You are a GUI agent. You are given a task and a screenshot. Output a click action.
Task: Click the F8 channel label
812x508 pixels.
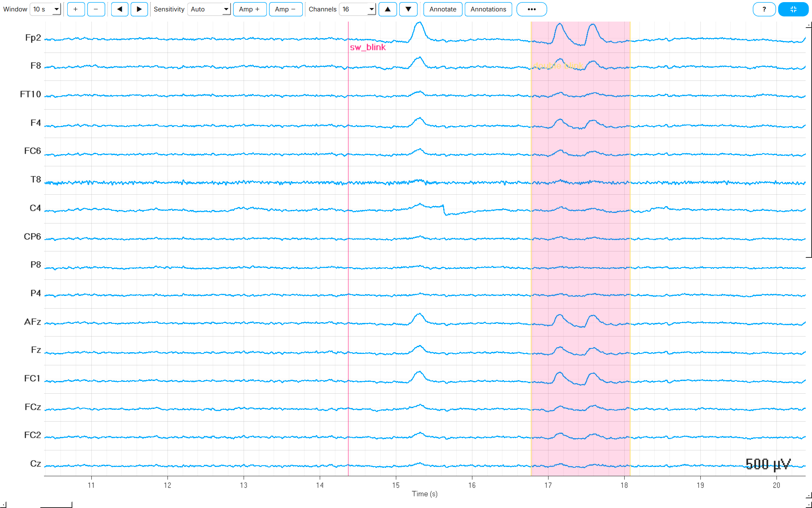coord(36,66)
